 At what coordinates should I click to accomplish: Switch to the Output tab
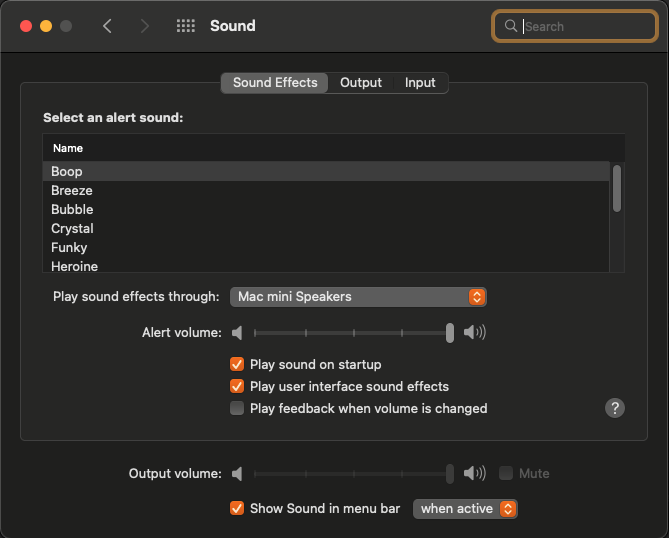click(361, 83)
